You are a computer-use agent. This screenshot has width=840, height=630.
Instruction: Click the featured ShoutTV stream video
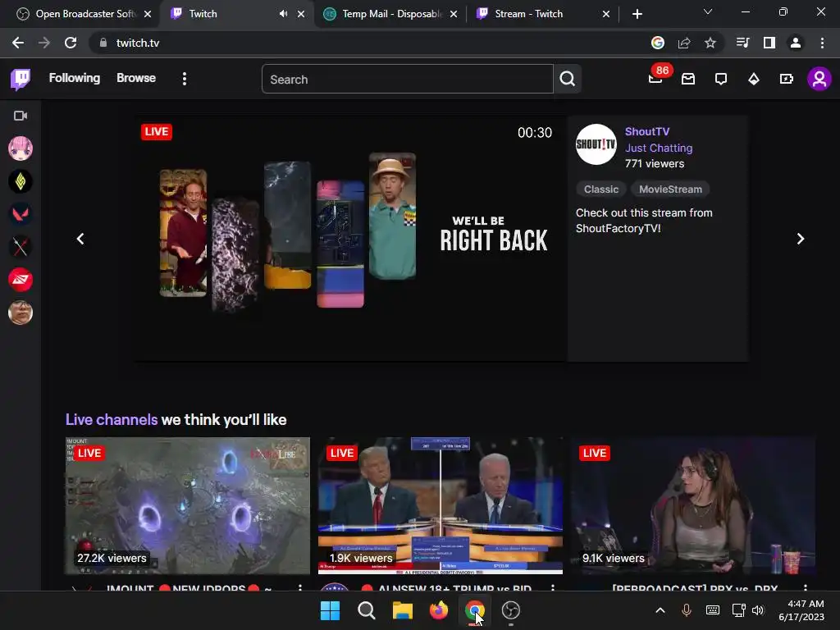(351, 239)
